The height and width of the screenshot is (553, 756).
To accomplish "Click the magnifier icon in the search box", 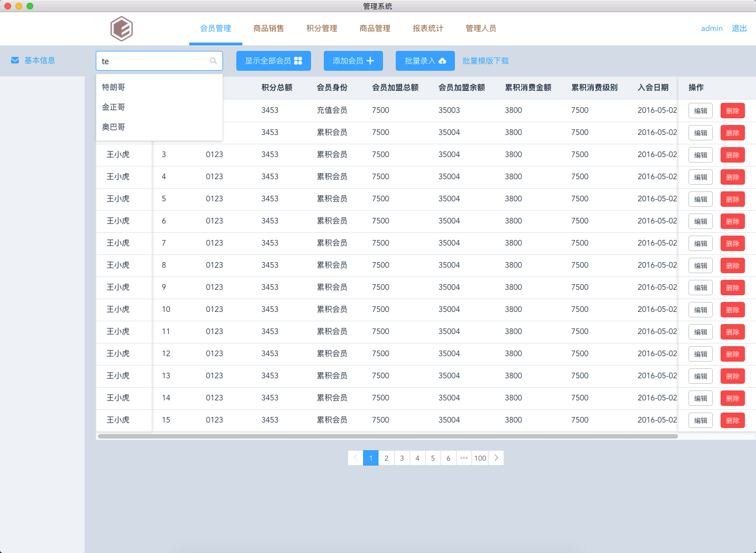I will (x=213, y=61).
